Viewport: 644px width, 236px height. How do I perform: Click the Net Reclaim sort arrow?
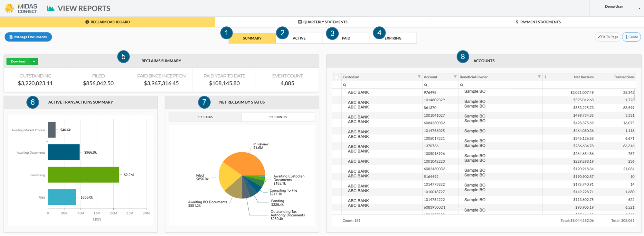pos(545,77)
